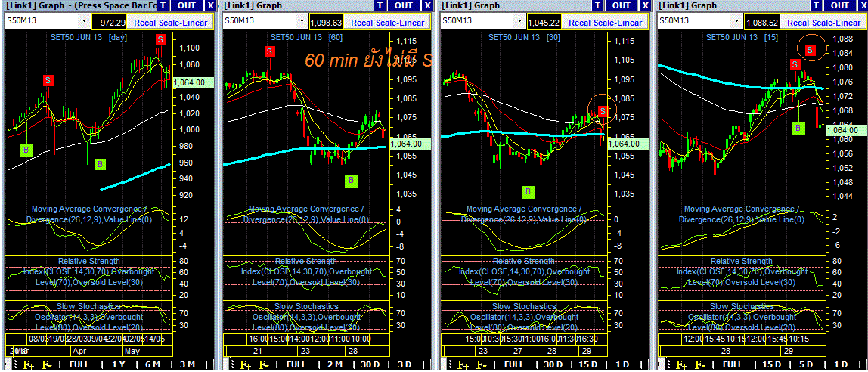Click the 1,064.00 price label in 15-minute chart
The width and height of the screenshot is (868, 372).
click(846, 129)
